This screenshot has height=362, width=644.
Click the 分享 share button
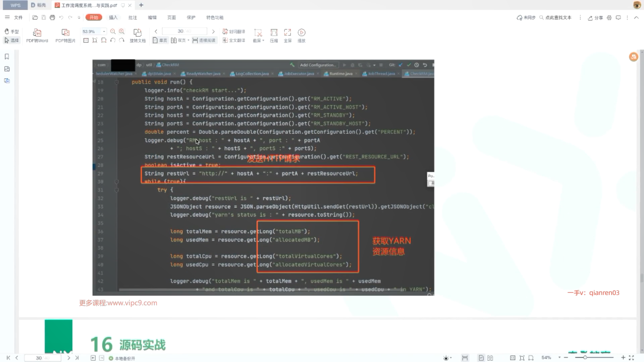click(595, 18)
